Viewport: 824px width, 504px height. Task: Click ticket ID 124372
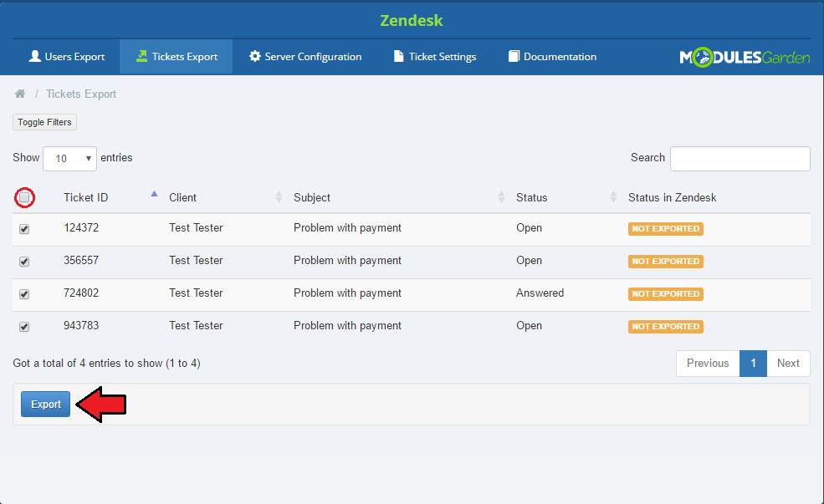(x=81, y=228)
